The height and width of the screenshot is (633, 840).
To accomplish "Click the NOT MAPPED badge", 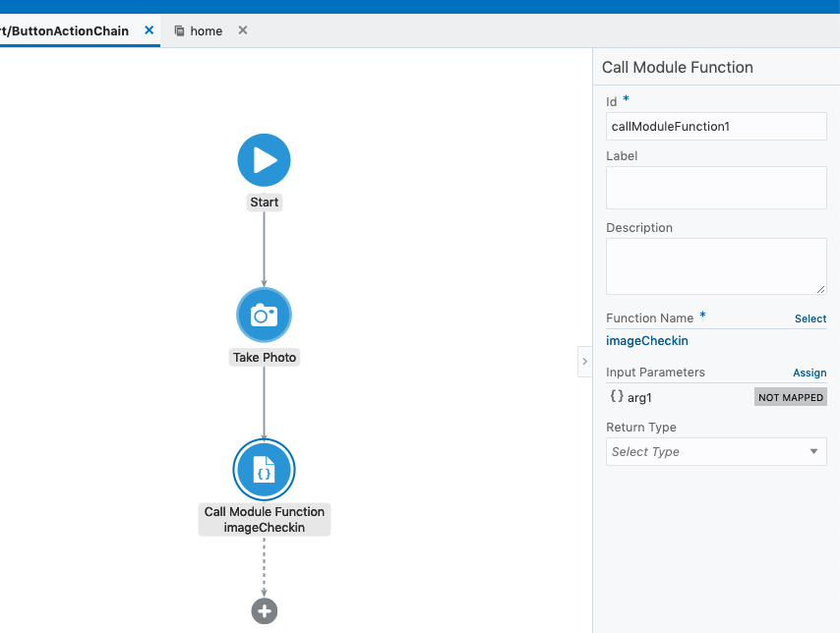I will 790,397.
